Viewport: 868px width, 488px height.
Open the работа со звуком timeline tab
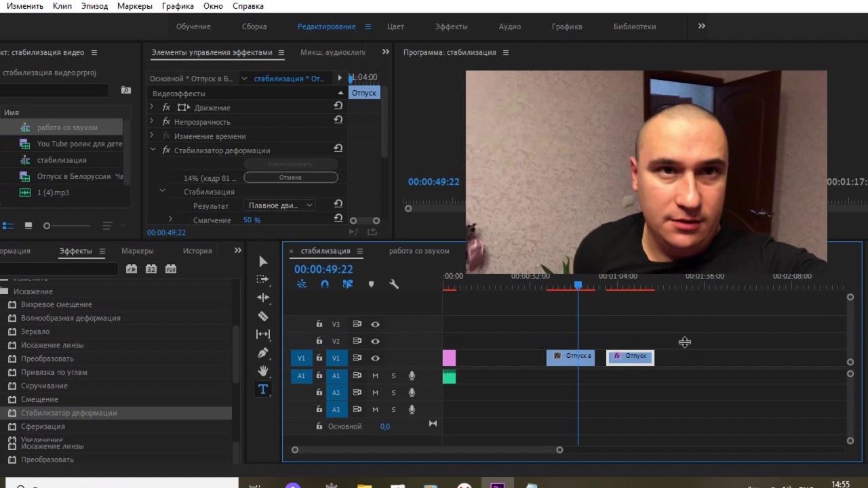(419, 251)
